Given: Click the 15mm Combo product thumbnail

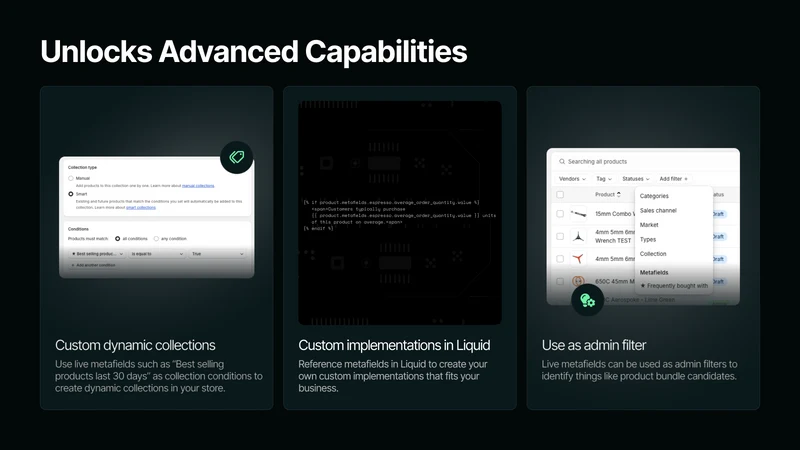Looking at the screenshot, I should [x=578, y=214].
